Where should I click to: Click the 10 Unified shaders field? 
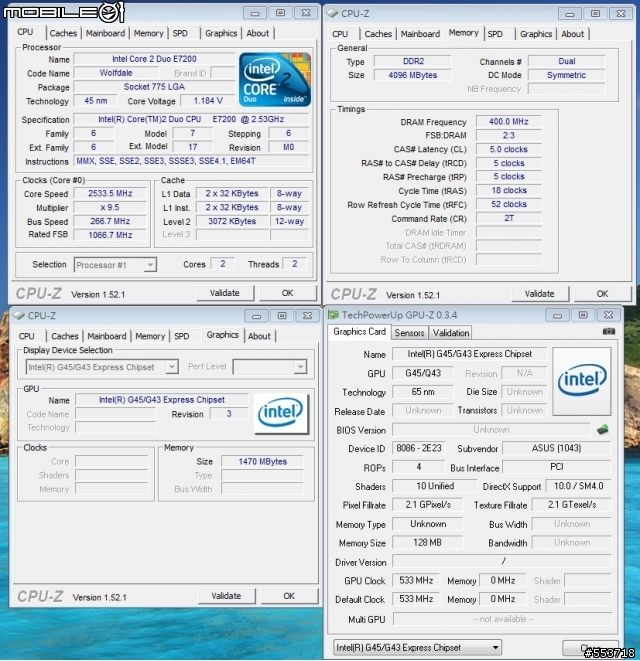coord(435,486)
